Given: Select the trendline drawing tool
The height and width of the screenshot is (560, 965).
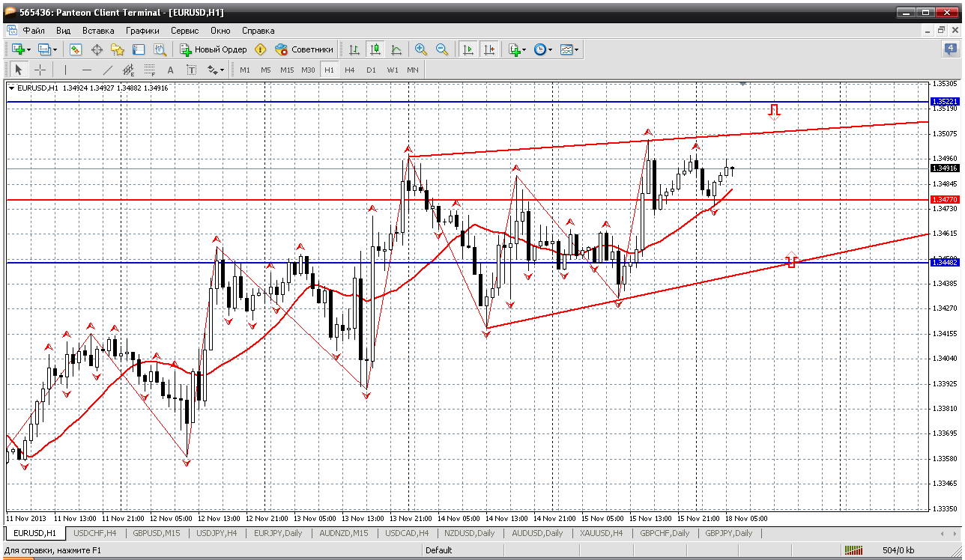Looking at the screenshot, I should (x=107, y=70).
